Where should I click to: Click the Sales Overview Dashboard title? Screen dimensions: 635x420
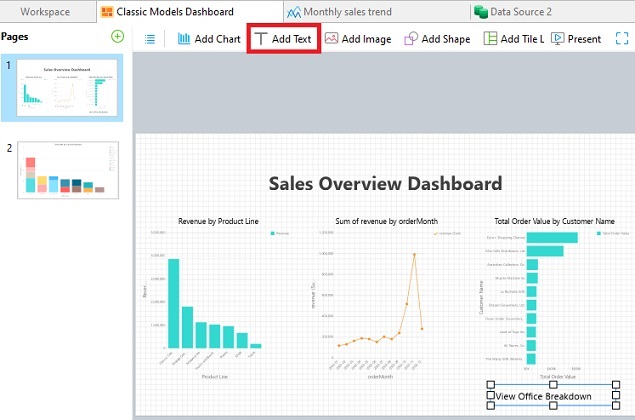386,183
